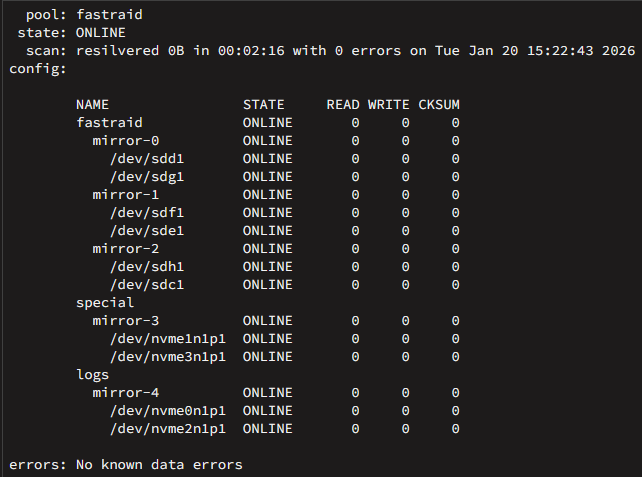Viewport: 642px width, 477px height.
Task: Select the /dev/sdf1 device entry
Action: (147, 213)
